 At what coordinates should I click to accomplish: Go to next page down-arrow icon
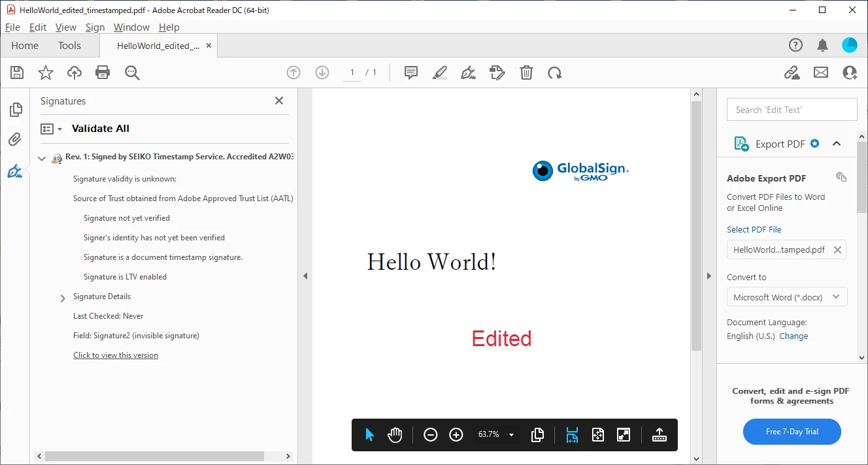322,72
